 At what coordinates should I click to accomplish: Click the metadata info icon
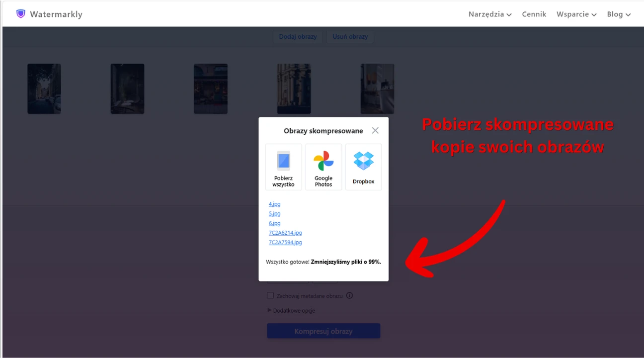pyautogui.click(x=349, y=295)
